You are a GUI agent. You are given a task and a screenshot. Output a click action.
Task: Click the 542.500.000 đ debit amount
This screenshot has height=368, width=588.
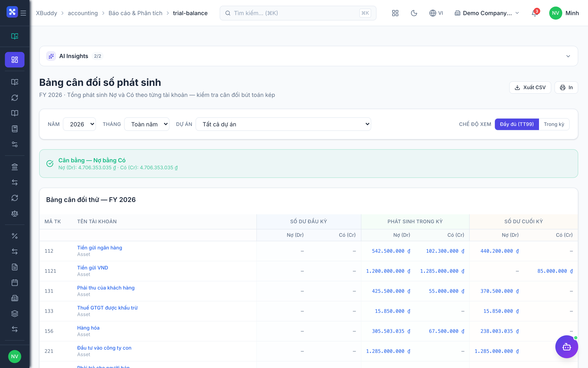coord(391,251)
